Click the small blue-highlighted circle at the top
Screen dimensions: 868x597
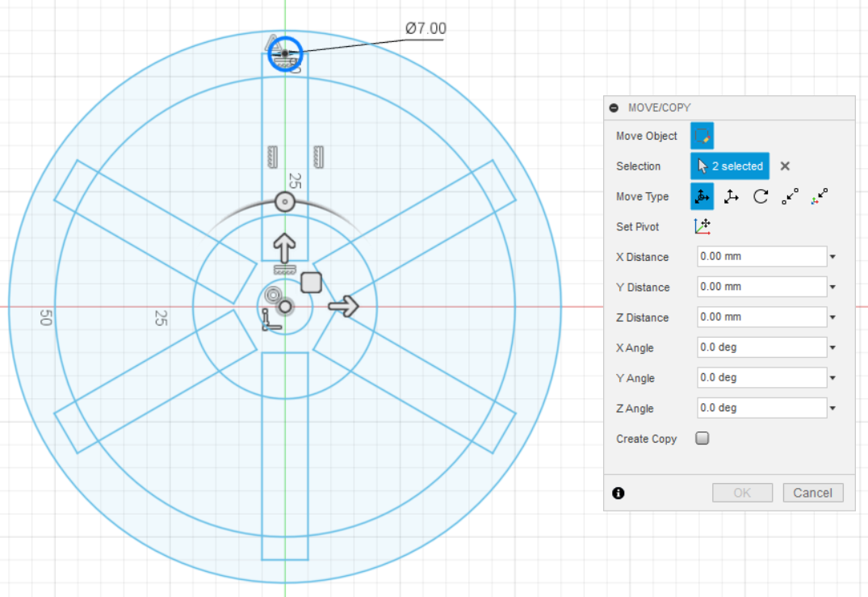pos(285,53)
